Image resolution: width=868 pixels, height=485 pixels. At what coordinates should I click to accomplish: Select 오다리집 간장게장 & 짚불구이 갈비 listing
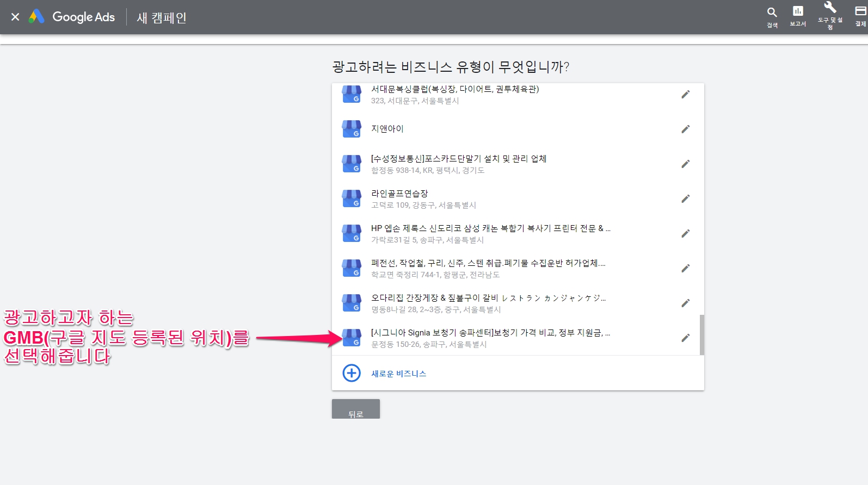point(488,297)
